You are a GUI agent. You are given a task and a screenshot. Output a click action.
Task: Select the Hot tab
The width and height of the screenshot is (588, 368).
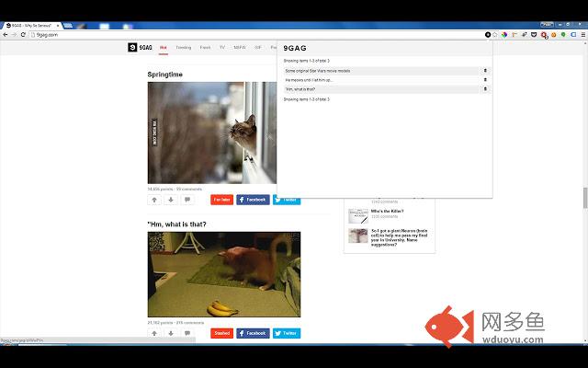point(164,48)
